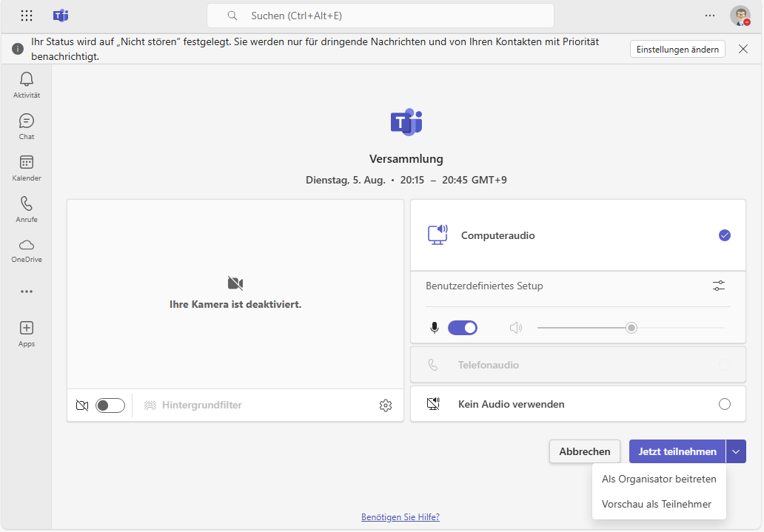The width and height of the screenshot is (764, 532).
Task: Open device settings gear under camera preview
Action: 386,405
